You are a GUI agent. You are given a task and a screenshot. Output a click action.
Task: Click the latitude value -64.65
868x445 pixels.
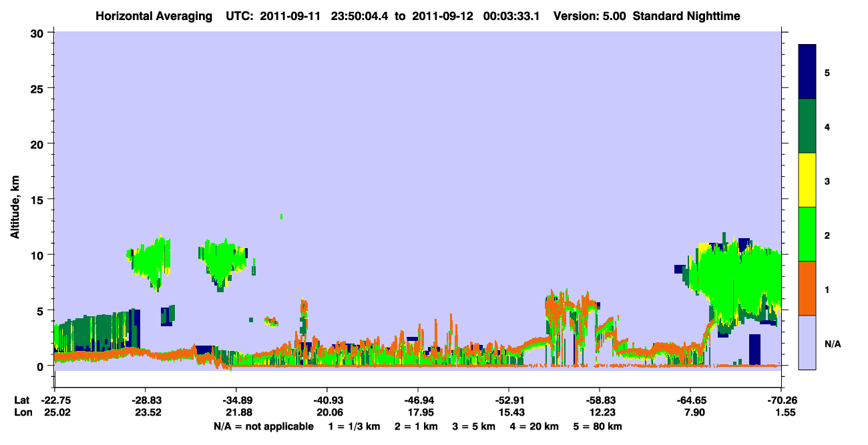point(690,400)
